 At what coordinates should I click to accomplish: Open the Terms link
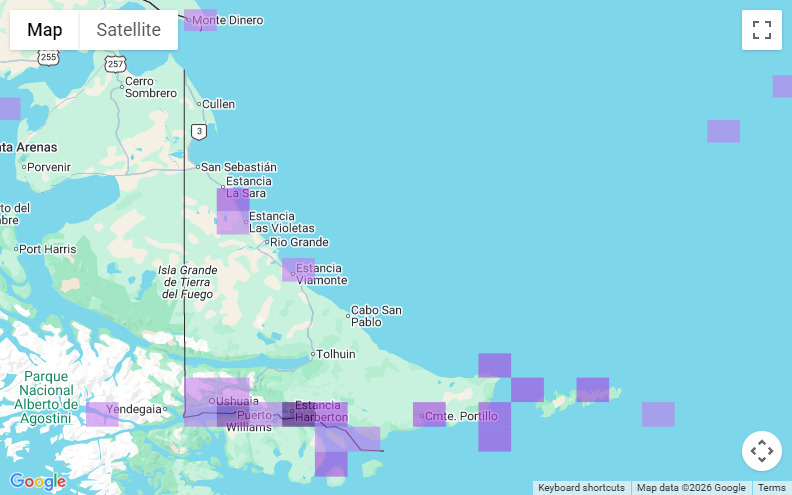pos(771,488)
